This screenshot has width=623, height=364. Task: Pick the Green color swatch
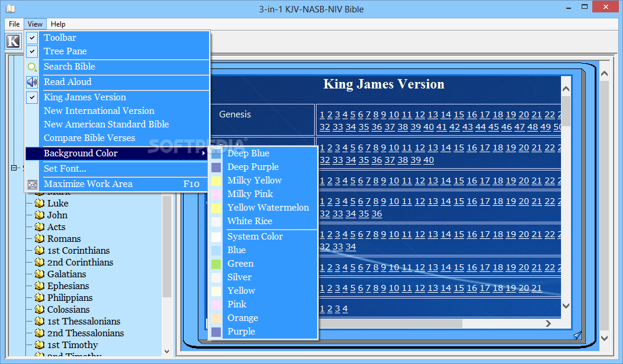pos(216,264)
